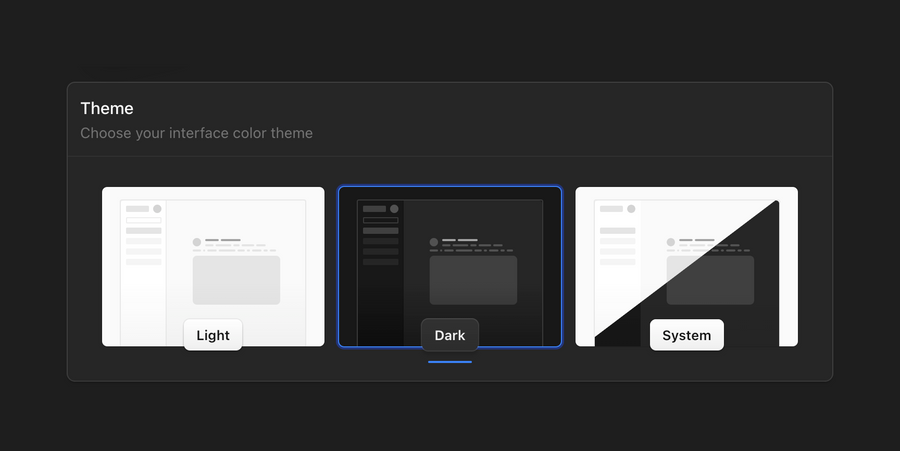This screenshot has height=451, width=900.
Task: Click the 'Choose your interface color theme' description
Action: coord(196,133)
